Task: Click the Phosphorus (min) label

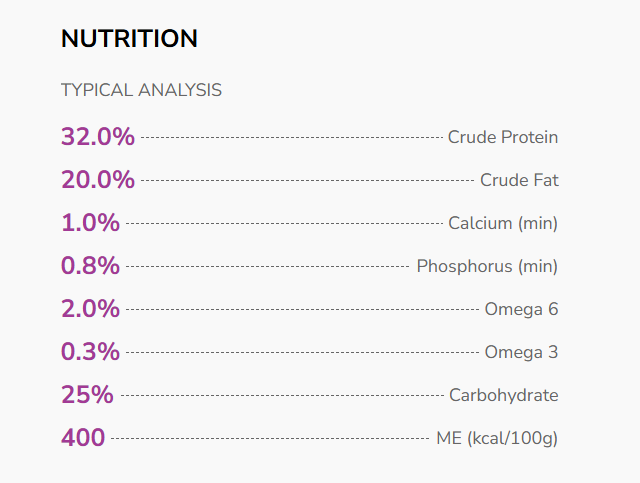Action: coord(487,266)
